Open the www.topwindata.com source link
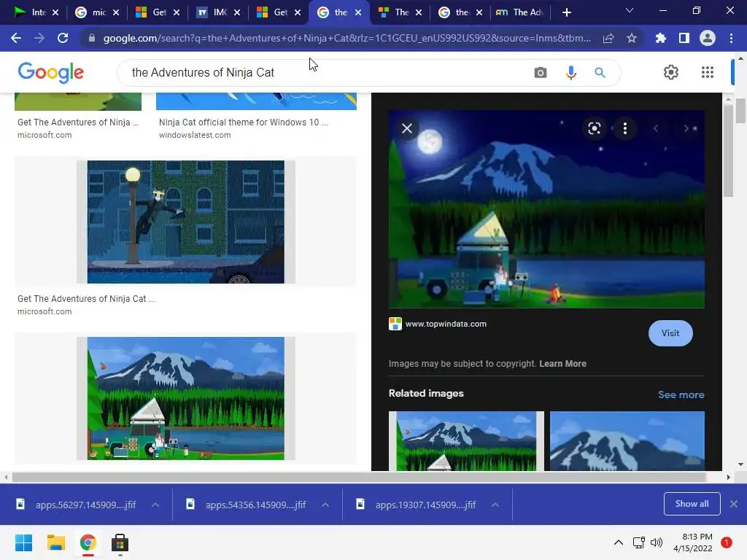 (x=446, y=324)
